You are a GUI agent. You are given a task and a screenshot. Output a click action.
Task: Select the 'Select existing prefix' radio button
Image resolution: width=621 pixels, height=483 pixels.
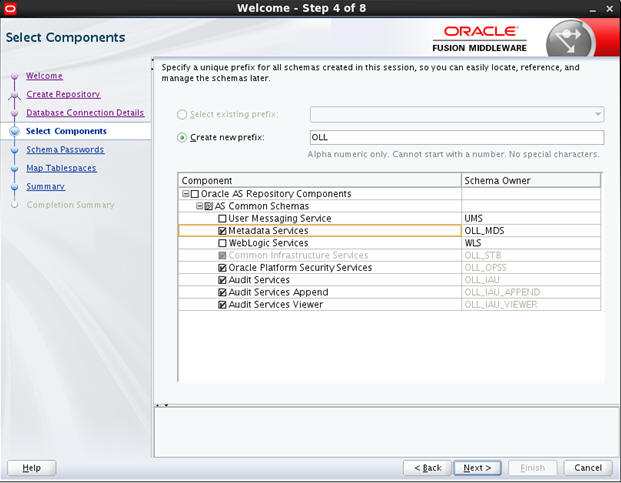182,114
